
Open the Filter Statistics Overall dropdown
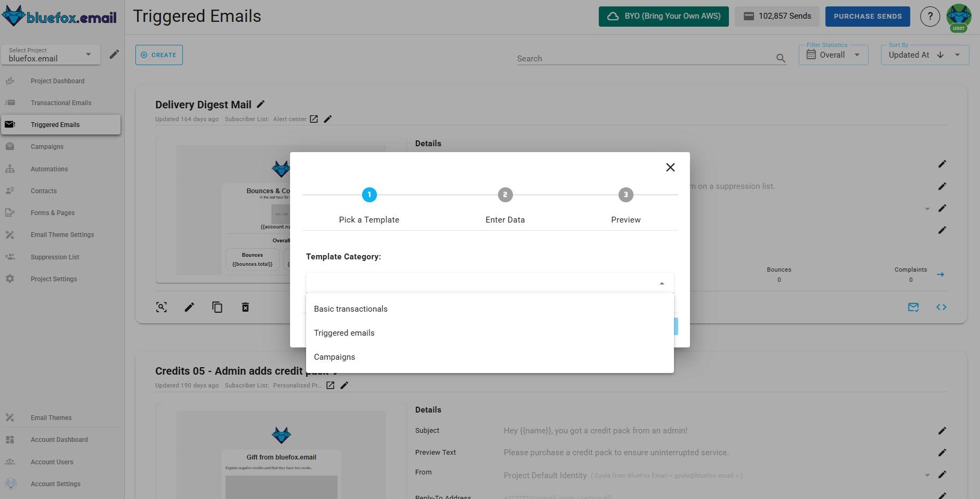[833, 54]
